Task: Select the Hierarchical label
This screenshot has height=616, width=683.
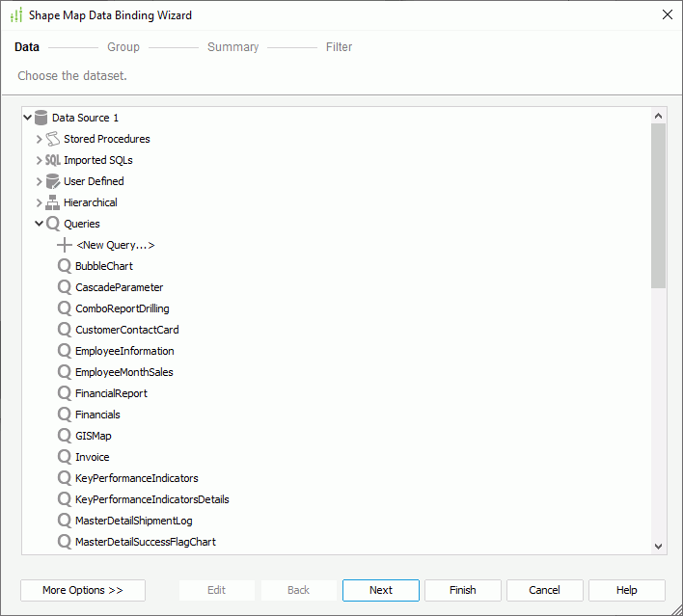Action: click(91, 202)
